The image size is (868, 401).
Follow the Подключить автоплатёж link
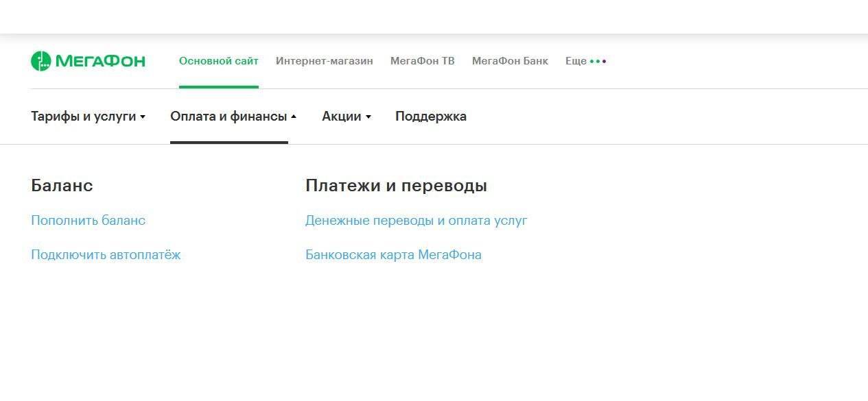[106, 255]
